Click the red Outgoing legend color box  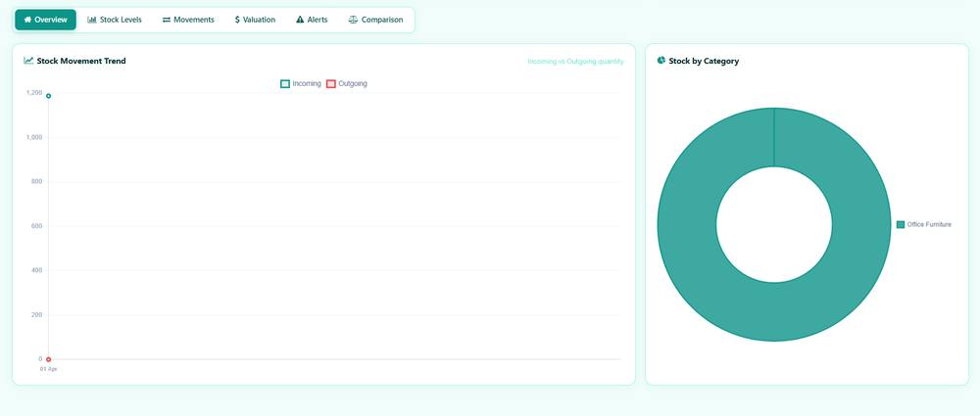coord(331,84)
